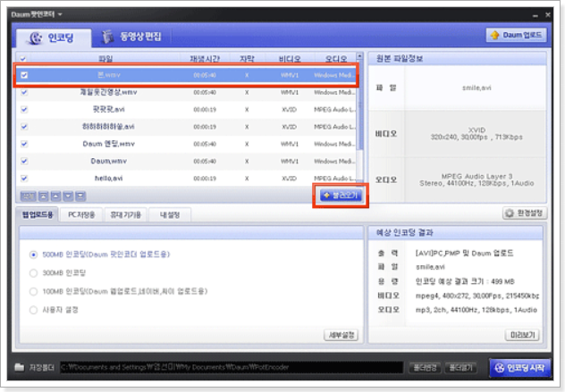This screenshot has width=565, height=392.
Task: Select 500MB 인코딩 radio option
Action: 33,254
